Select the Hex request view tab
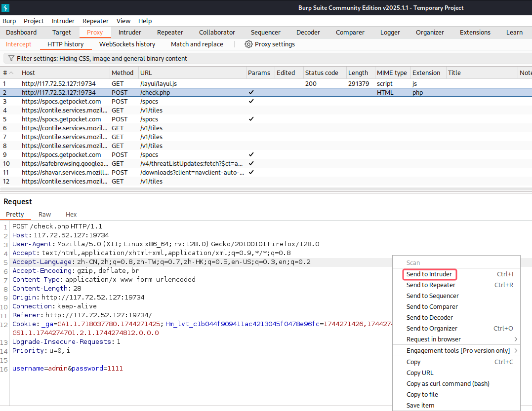 71,215
